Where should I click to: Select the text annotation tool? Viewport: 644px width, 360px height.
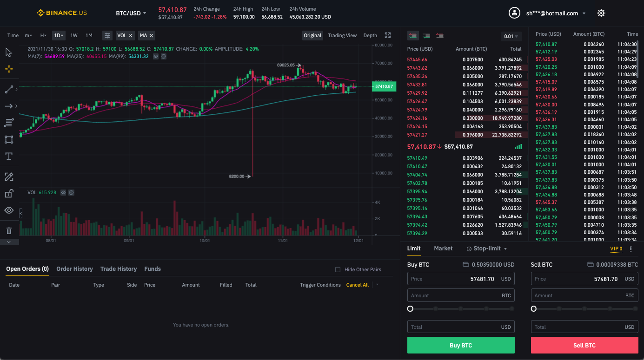click(9, 156)
